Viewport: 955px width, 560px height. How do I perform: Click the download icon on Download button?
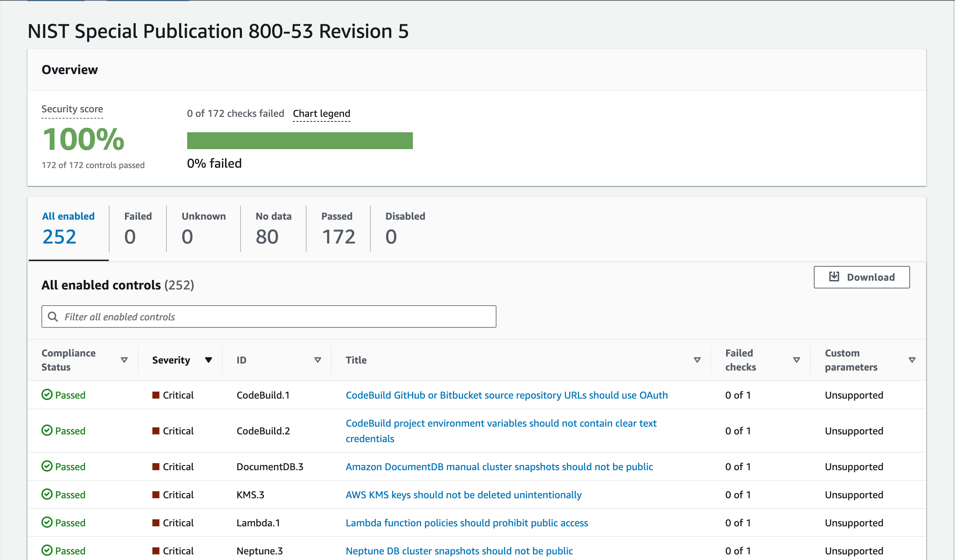[834, 277]
